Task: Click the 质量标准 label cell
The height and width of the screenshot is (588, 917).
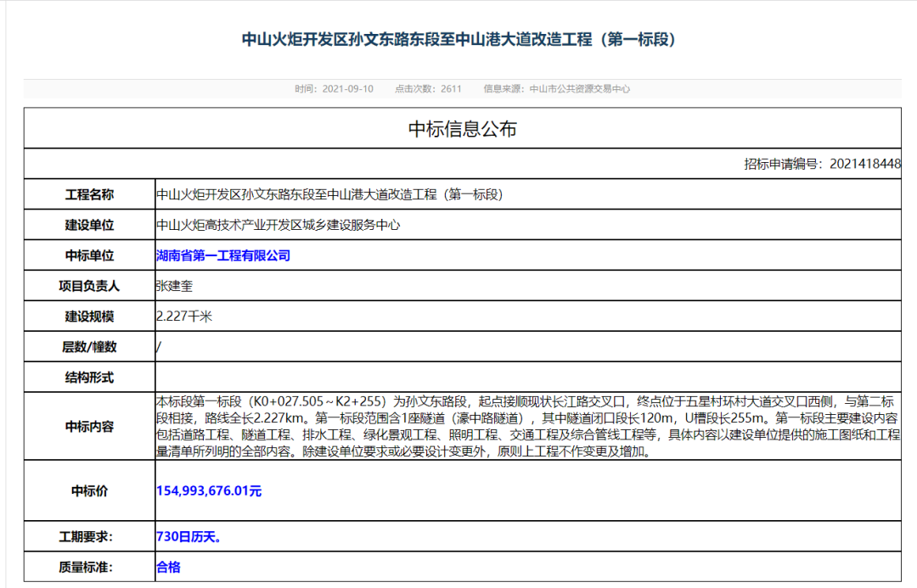Action: point(89,567)
